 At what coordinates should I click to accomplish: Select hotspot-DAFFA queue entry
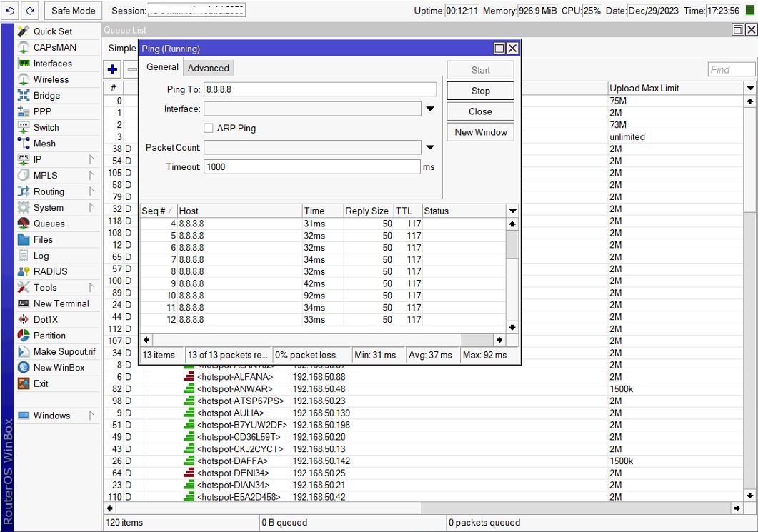pyautogui.click(x=423, y=461)
